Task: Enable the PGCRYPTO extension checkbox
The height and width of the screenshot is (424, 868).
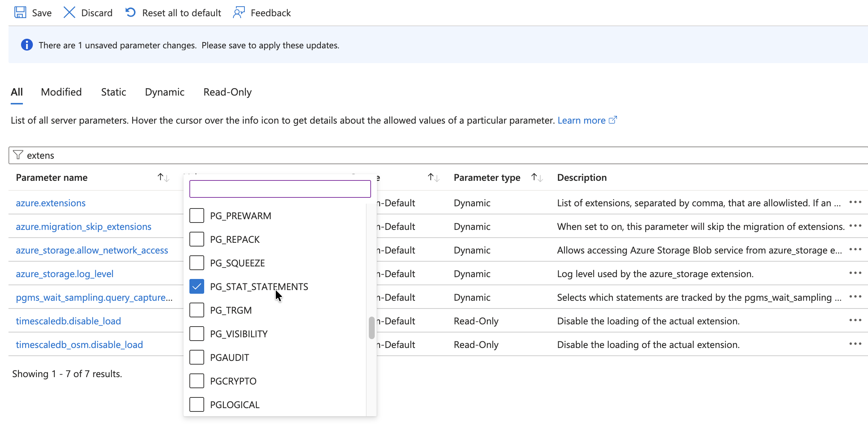Action: 197,380
